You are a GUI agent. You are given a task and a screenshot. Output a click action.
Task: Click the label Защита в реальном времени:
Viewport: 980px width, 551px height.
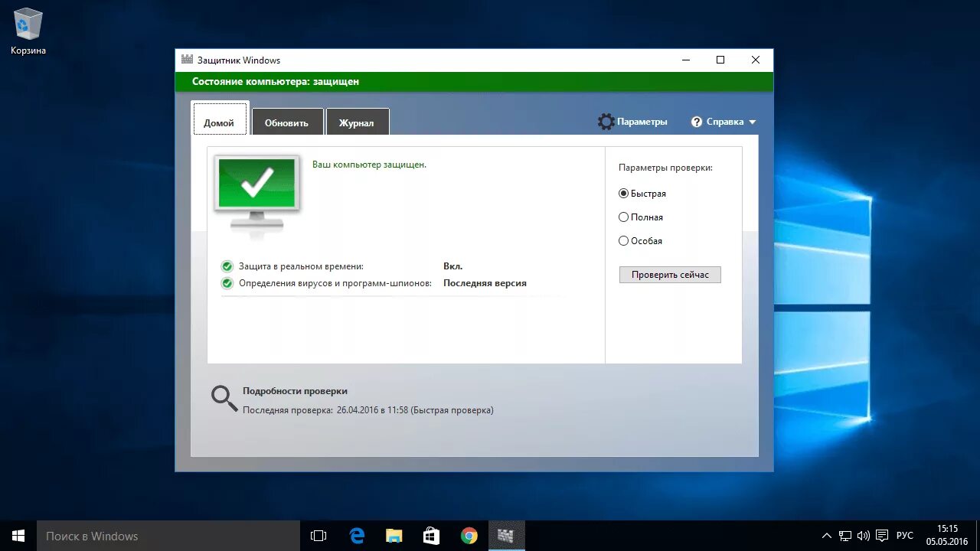tap(301, 266)
